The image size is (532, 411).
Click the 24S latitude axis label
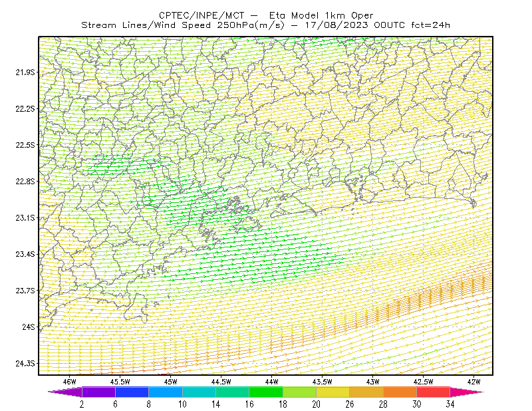(x=29, y=327)
